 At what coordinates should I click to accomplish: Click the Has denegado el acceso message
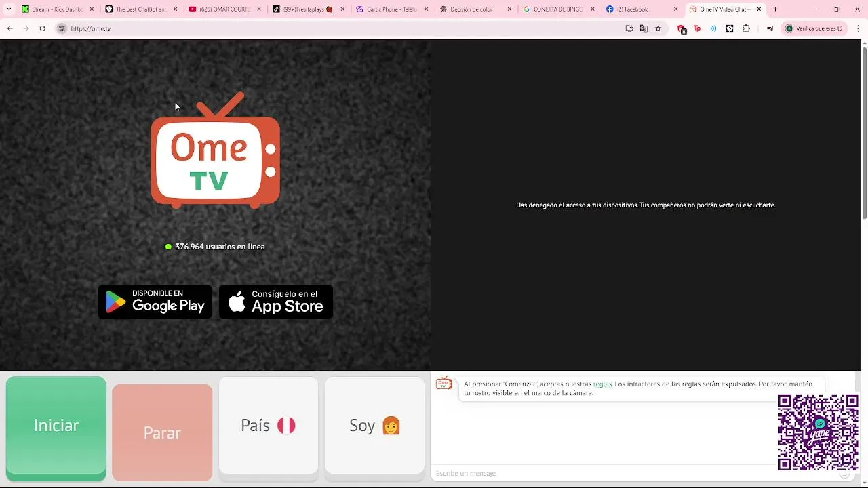point(646,205)
